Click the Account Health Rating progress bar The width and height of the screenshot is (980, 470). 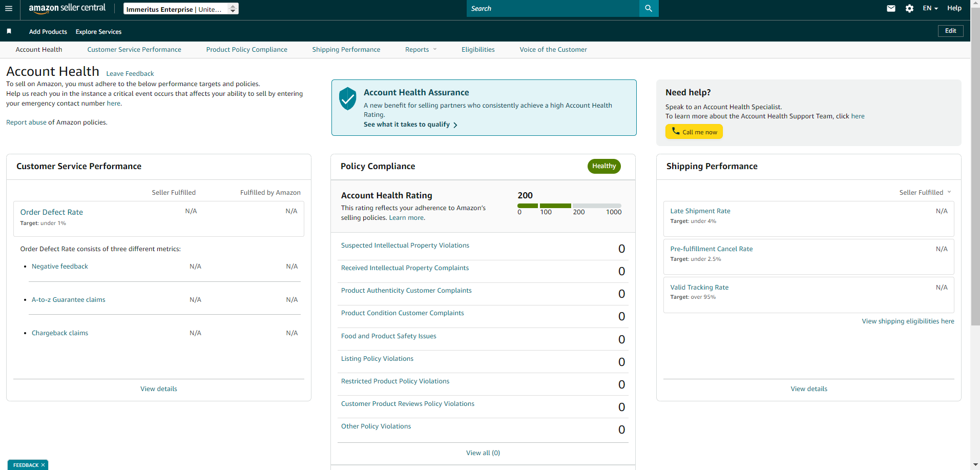[569, 206]
